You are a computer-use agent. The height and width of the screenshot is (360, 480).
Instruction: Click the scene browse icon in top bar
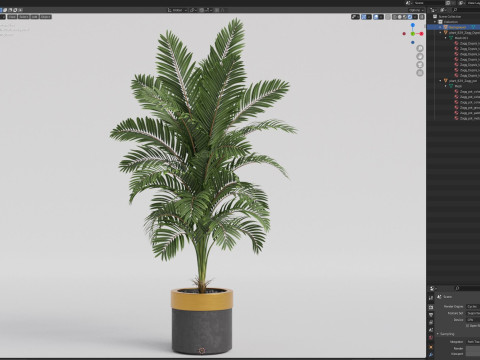(408, 3)
